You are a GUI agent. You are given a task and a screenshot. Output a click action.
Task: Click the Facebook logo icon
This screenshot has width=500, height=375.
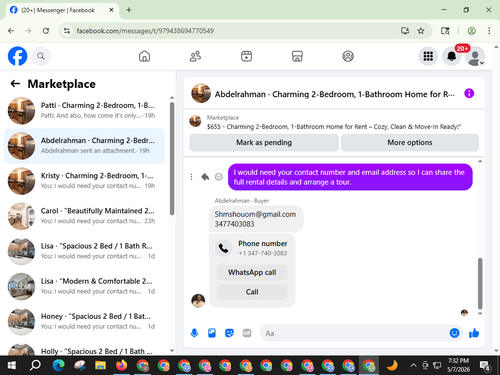point(17,56)
